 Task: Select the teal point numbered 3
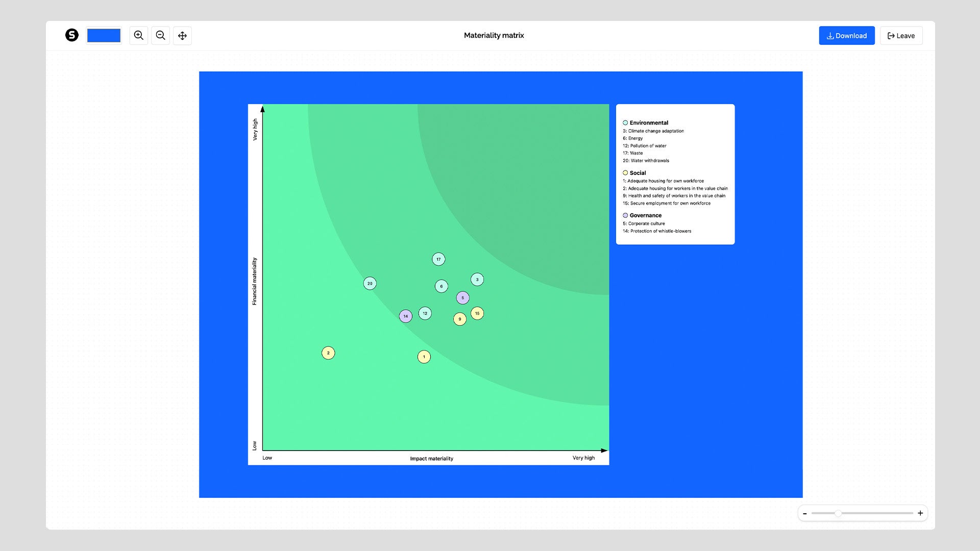pyautogui.click(x=477, y=280)
